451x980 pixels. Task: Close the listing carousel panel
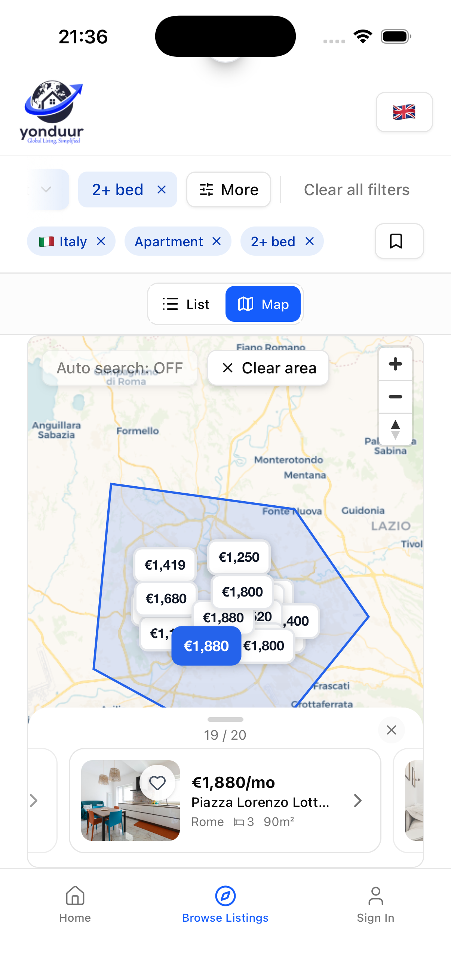(x=391, y=730)
